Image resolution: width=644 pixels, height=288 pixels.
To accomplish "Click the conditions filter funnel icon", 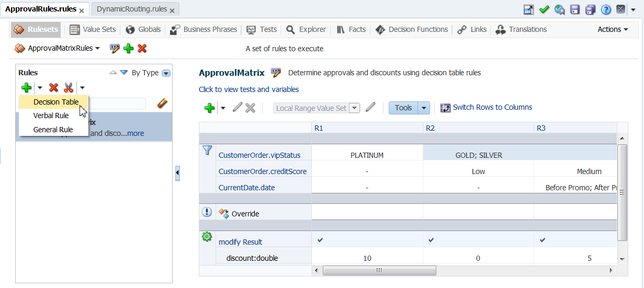I will coord(207,151).
